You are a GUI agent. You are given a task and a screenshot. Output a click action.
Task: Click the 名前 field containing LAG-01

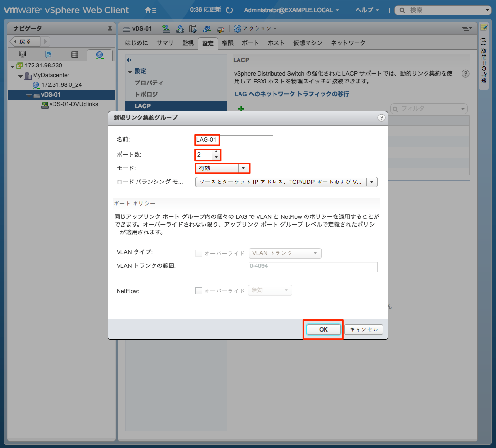234,140
